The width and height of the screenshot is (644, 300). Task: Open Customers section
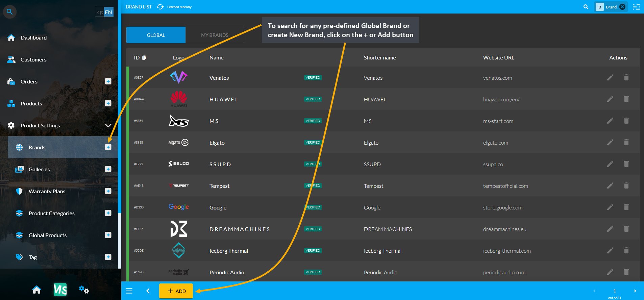click(x=33, y=59)
